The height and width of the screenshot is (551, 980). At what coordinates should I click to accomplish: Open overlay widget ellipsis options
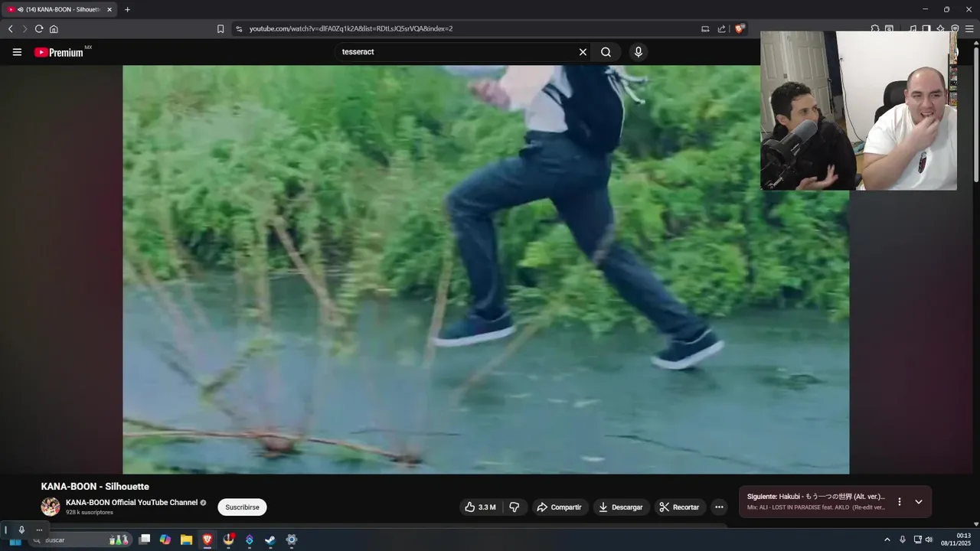pyautogui.click(x=39, y=530)
